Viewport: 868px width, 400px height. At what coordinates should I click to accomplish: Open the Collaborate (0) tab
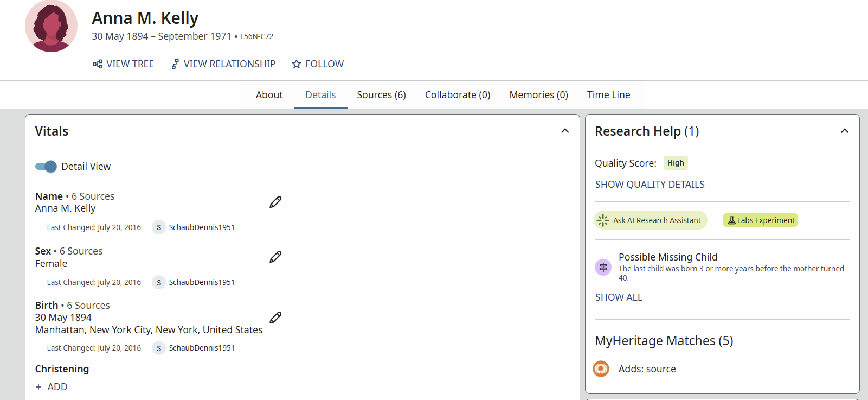click(458, 95)
